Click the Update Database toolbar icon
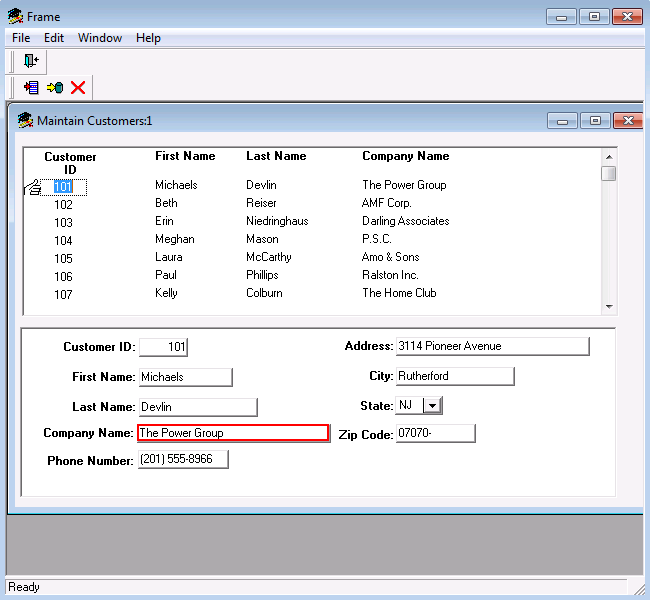The height and width of the screenshot is (600, 650). (54, 88)
